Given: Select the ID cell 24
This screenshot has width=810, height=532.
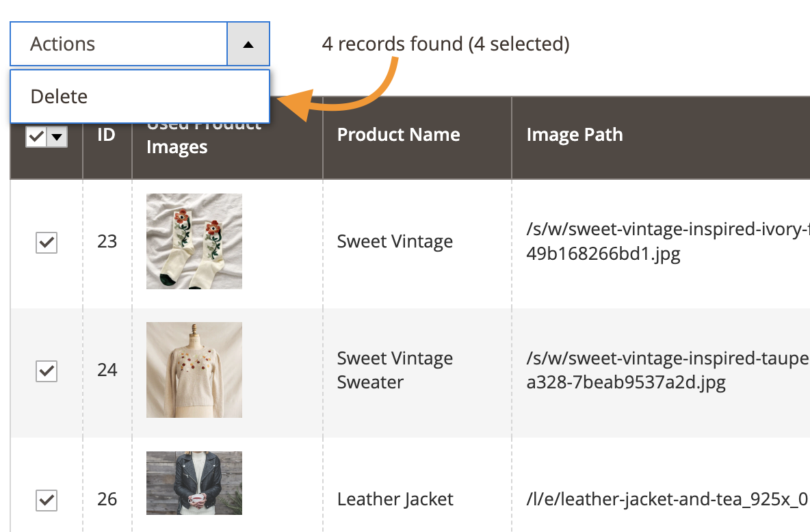Looking at the screenshot, I should click(107, 370).
